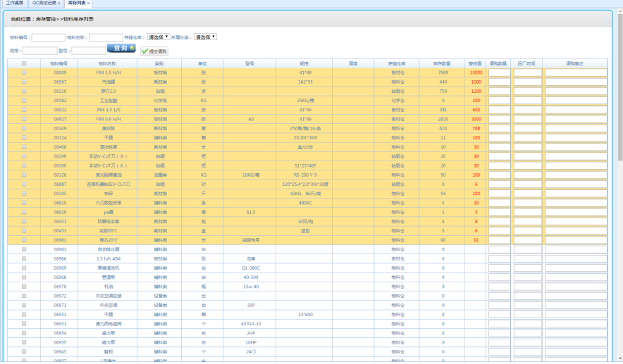Click 请购数量 input for row 00009
Image resolution: width=623 pixels, height=364 pixels.
499,73
